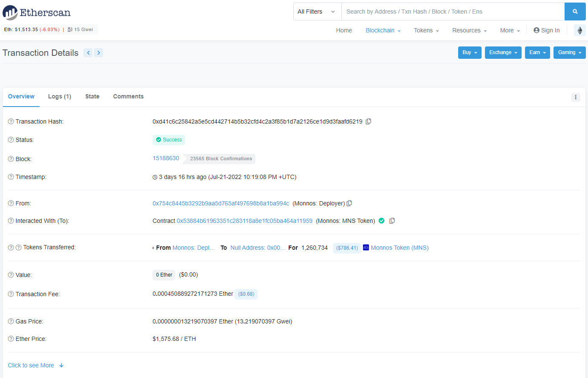588x378 pixels.
Task: Open the Earn dropdown button
Action: (538, 52)
